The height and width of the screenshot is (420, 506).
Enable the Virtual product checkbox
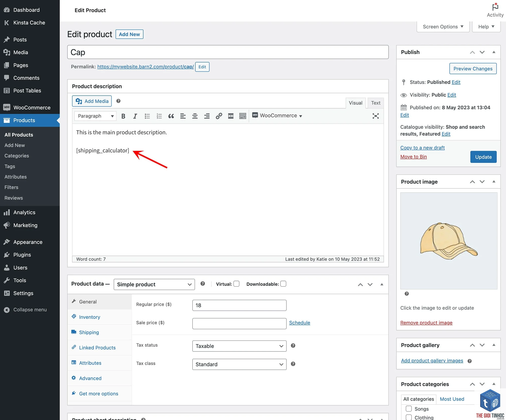[237, 284]
